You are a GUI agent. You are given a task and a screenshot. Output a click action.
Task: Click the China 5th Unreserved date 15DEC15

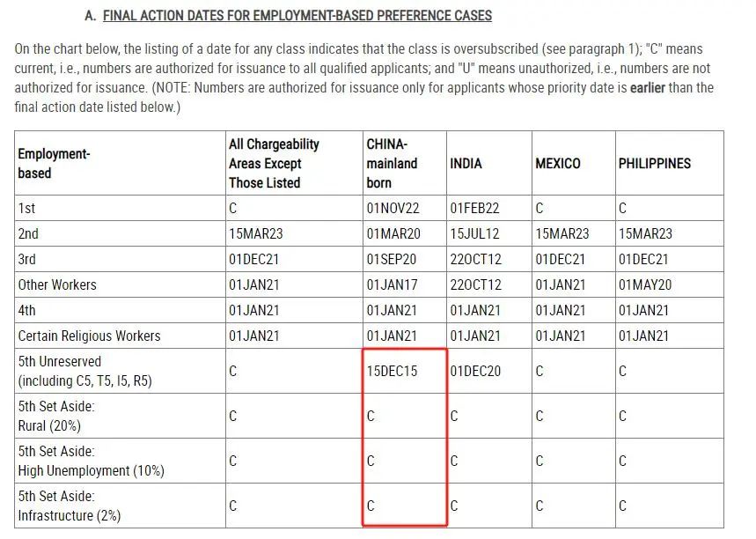tap(392, 371)
